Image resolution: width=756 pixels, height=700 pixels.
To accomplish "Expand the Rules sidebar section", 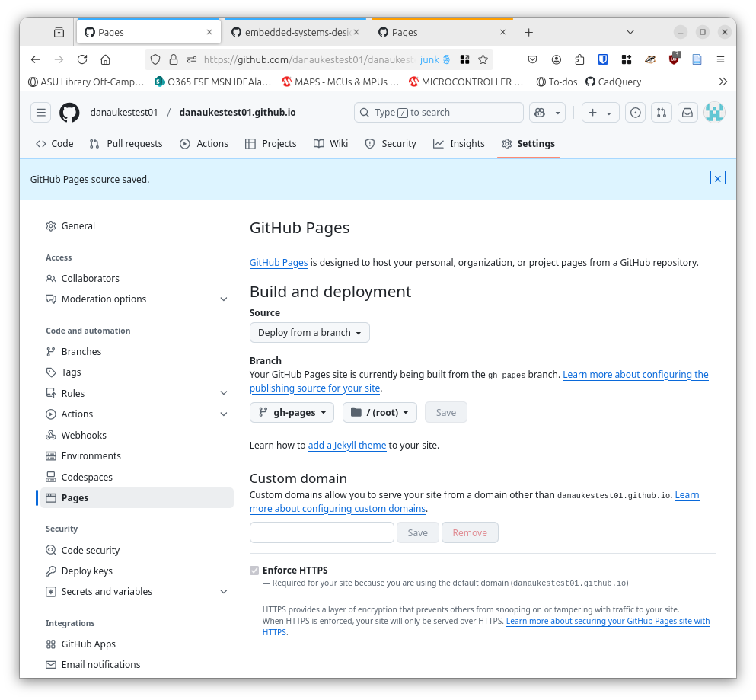I will coord(224,393).
